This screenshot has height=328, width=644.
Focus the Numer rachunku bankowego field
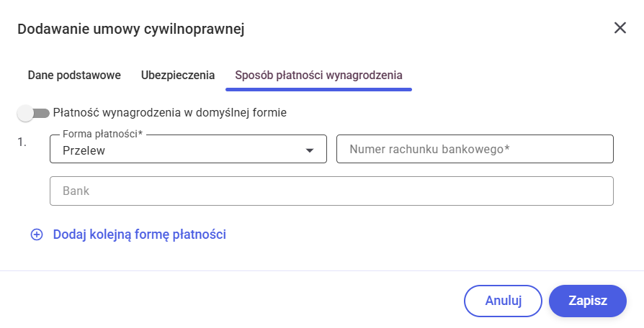(x=475, y=150)
